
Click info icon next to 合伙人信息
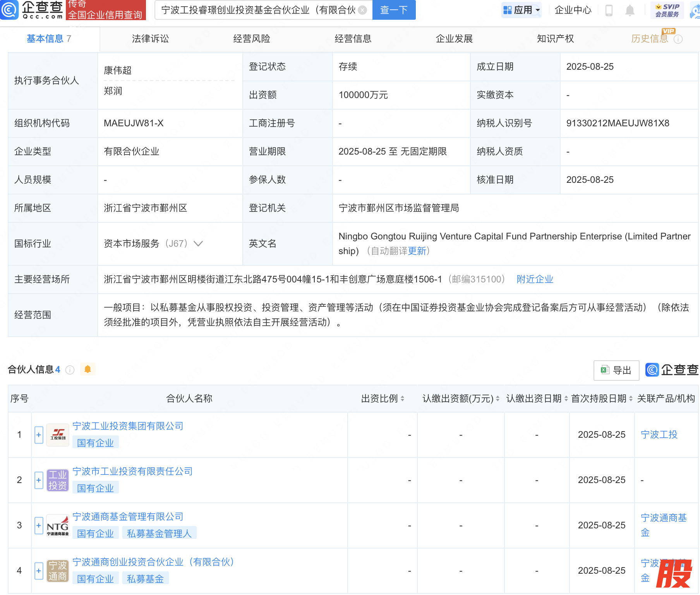[70, 370]
